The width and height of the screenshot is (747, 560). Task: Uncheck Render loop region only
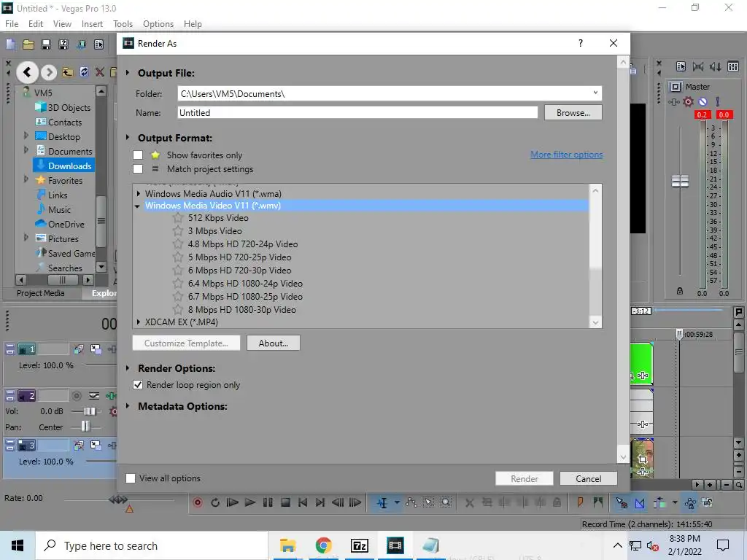tap(138, 385)
